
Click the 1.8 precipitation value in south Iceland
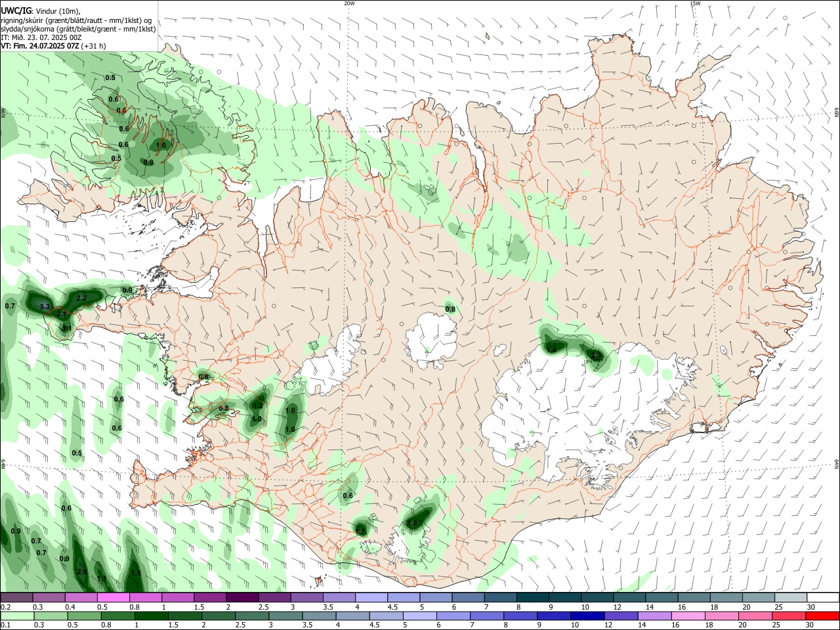pos(412,523)
